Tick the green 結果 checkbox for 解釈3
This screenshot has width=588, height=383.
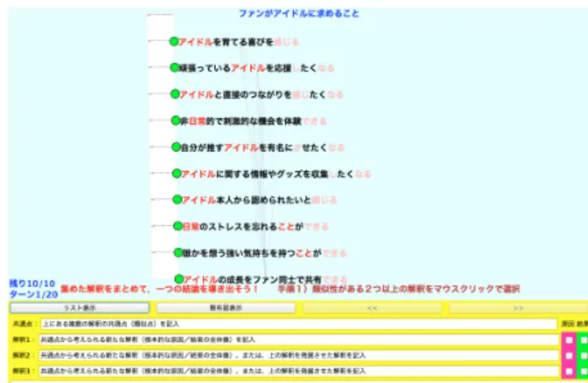[584, 371]
